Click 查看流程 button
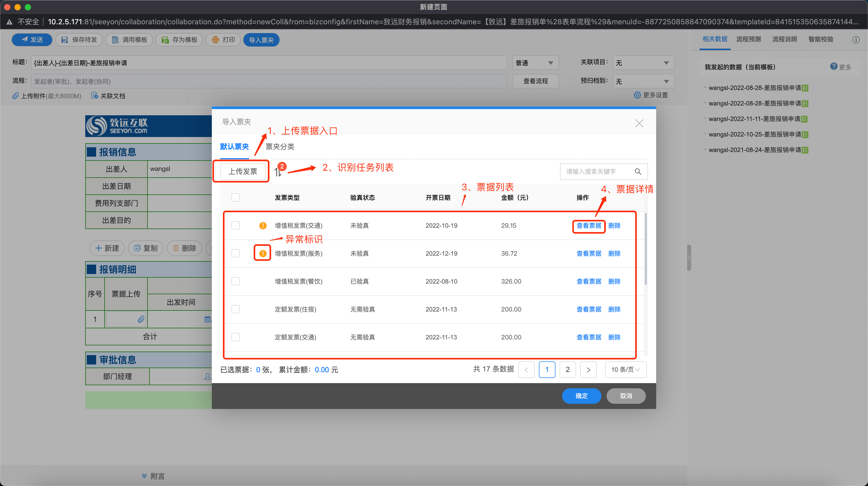This screenshot has height=486, width=868. coord(536,81)
